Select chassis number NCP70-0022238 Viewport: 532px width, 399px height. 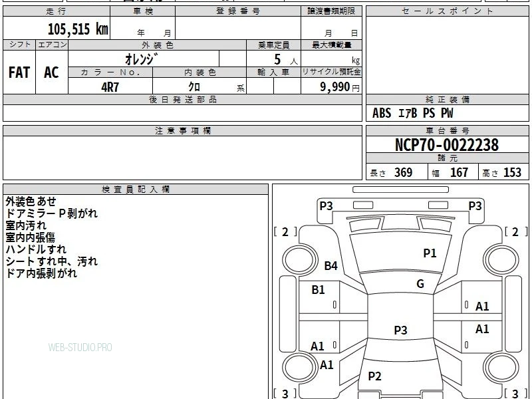[x=447, y=145]
